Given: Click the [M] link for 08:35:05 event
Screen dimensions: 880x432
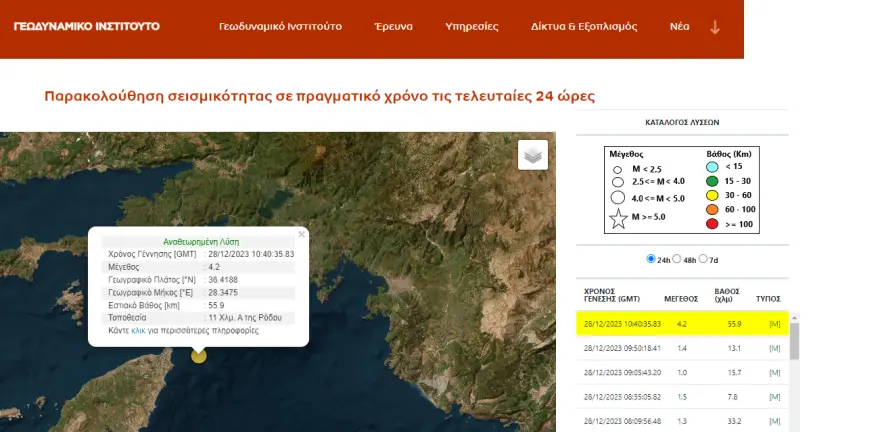Looking at the screenshot, I should coord(774,397).
